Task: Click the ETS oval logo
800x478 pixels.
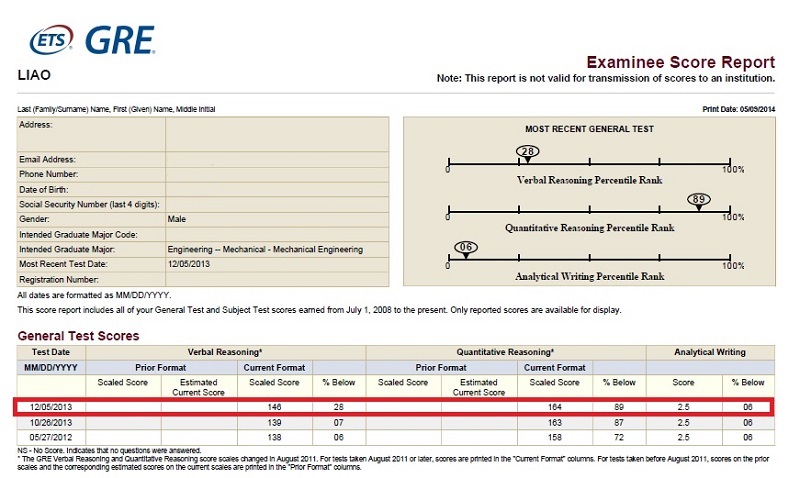Action: (52, 39)
